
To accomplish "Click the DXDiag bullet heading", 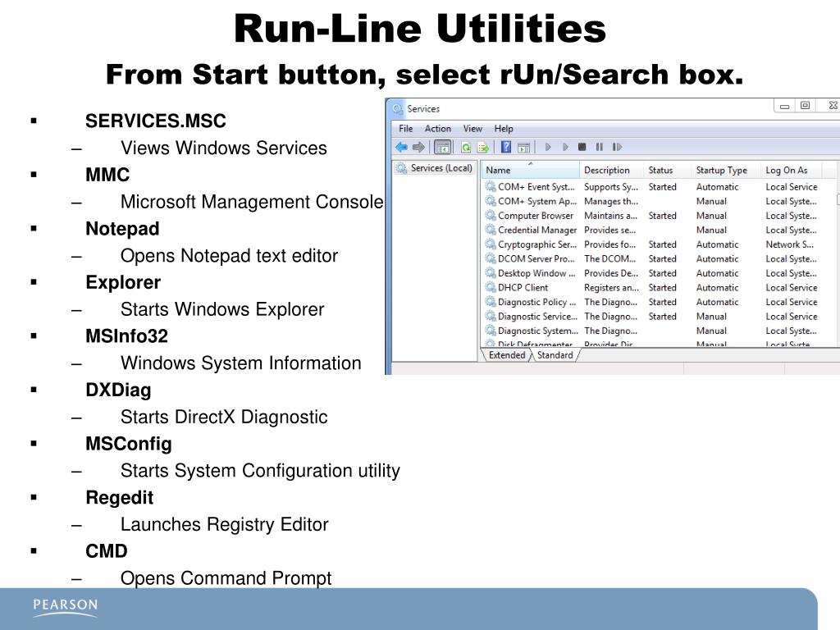I will [118, 390].
